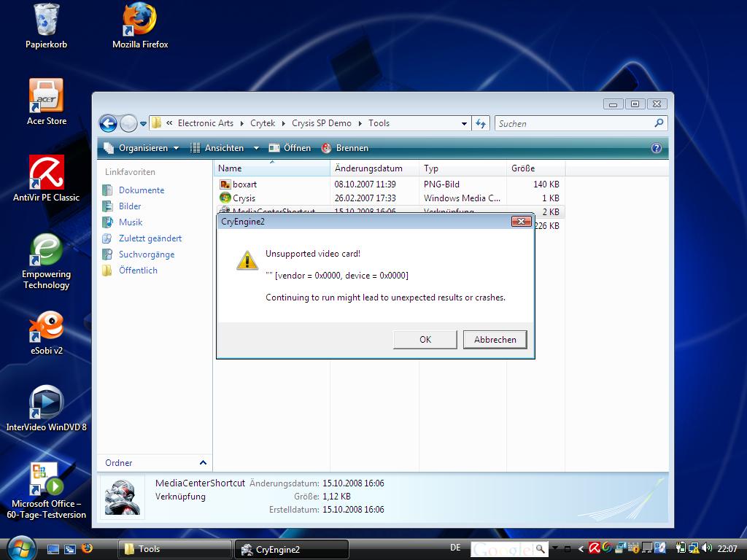
Task: Expand the arrow after Crysis SP Demo breadcrumb
Action: point(360,124)
